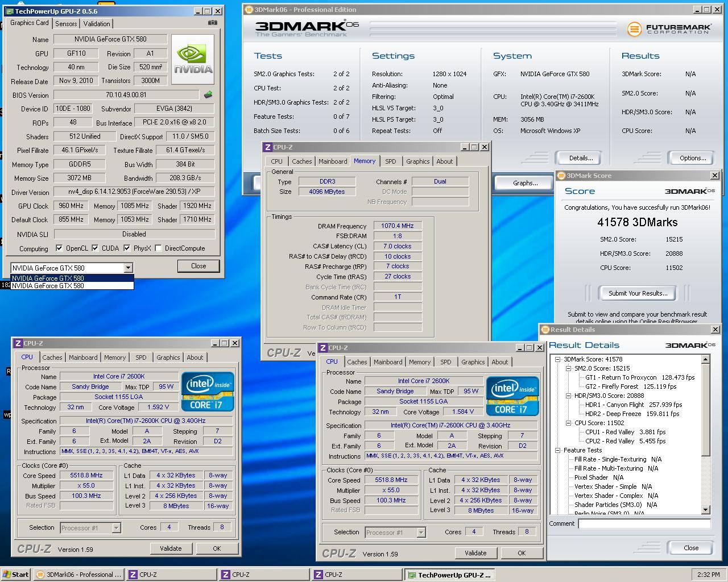
Task: Open Processor selection dropdown in left CPU-Z
Action: [116, 528]
